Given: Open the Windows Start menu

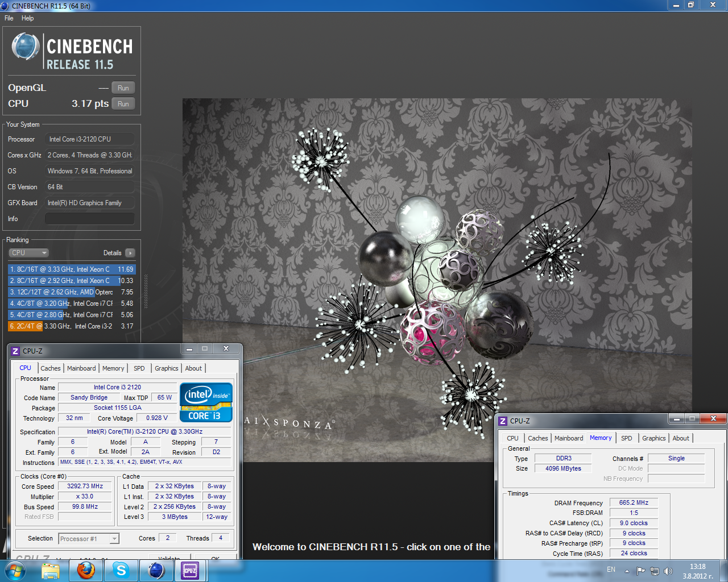Looking at the screenshot, I should pos(15,570).
